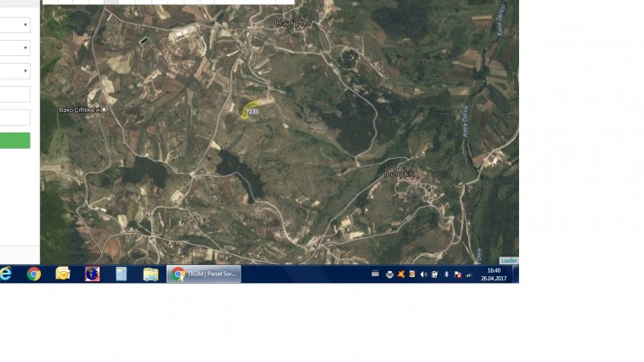Open the taskbar clock showing 16:40
The height and width of the screenshot is (362, 644).
point(494,274)
